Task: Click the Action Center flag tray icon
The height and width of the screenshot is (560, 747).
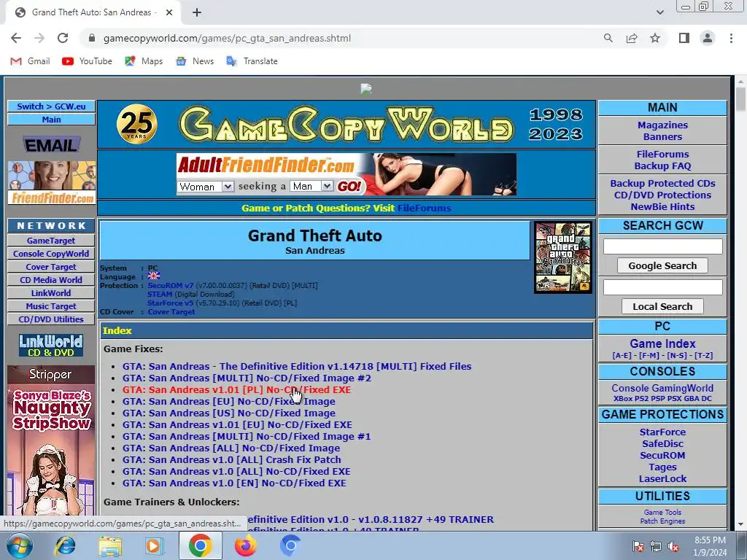Action: click(x=638, y=547)
